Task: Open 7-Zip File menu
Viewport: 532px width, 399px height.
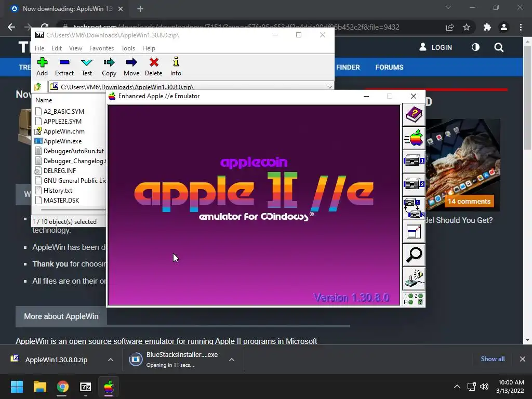Action: coord(39,48)
